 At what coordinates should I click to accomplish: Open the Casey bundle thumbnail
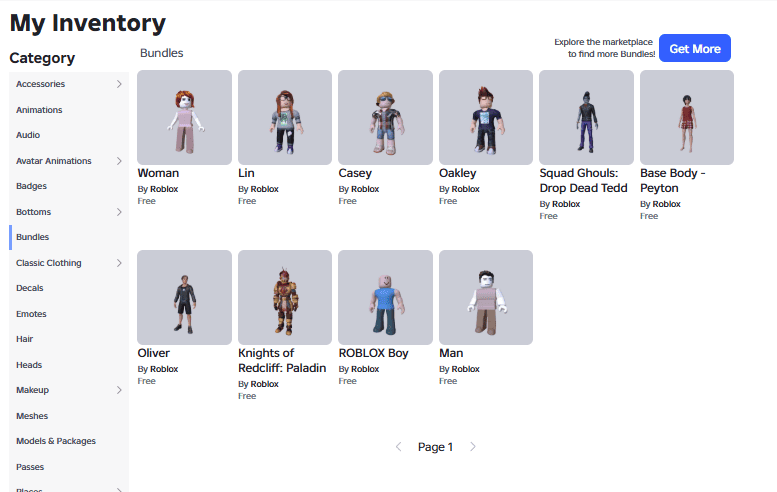(x=386, y=117)
